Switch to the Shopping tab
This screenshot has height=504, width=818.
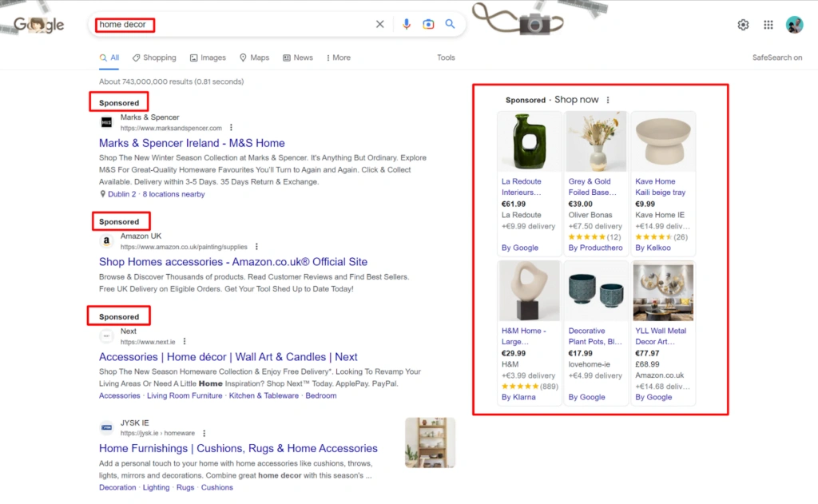point(154,58)
